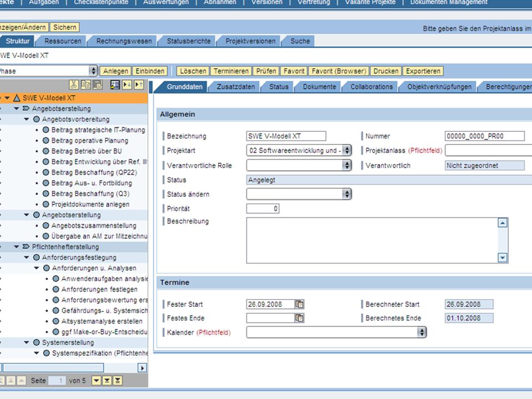532x399 pixels.
Task: Open the Kalender dropdown
Action: pyautogui.click(x=422, y=332)
